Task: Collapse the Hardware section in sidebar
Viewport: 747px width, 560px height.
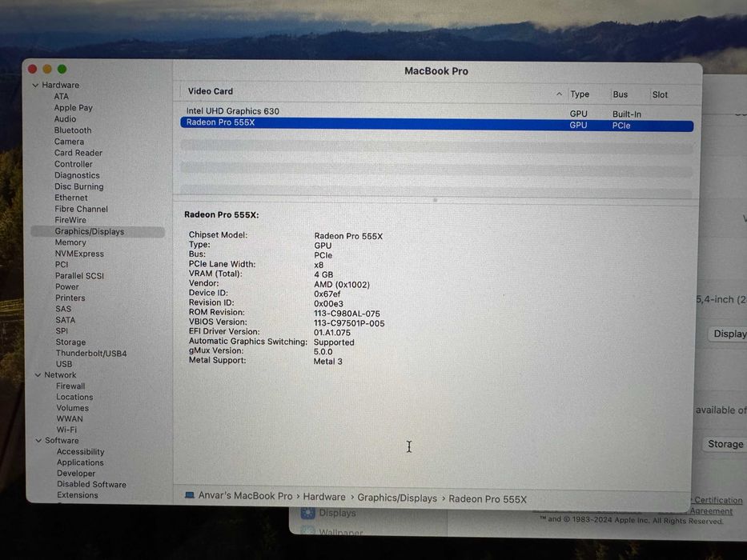Action: pos(35,86)
